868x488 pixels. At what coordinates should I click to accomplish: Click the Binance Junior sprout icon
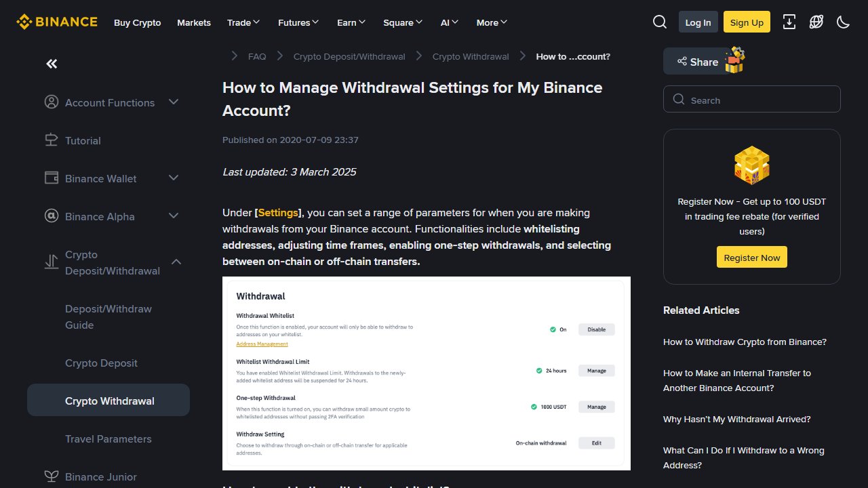[52, 476]
